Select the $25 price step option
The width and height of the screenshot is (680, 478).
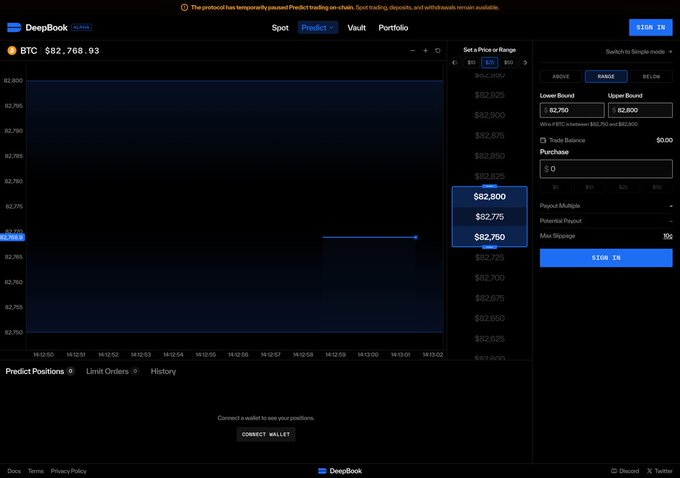490,62
